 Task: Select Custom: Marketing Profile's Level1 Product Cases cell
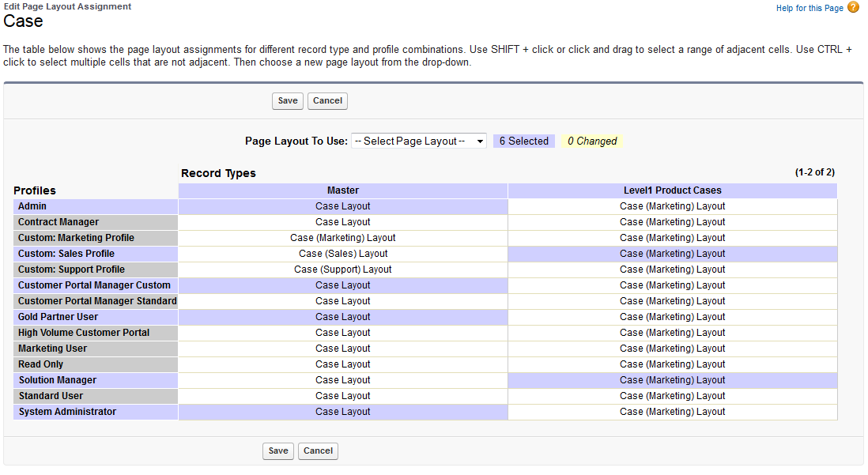click(672, 237)
